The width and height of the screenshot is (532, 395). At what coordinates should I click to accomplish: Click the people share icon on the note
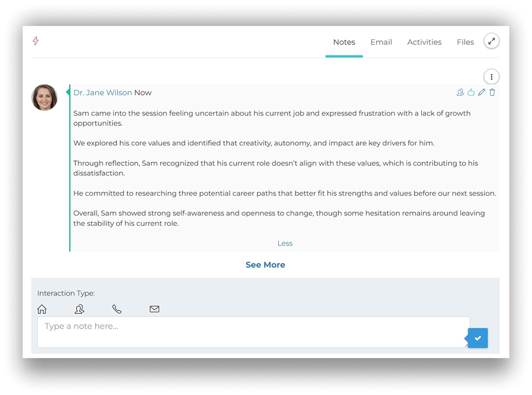460,92
